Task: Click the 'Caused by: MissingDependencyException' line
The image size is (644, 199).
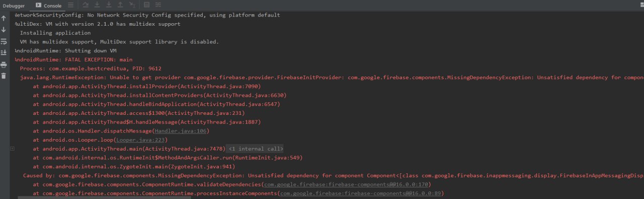Action: pyautogui.click(x=334, y=176)
